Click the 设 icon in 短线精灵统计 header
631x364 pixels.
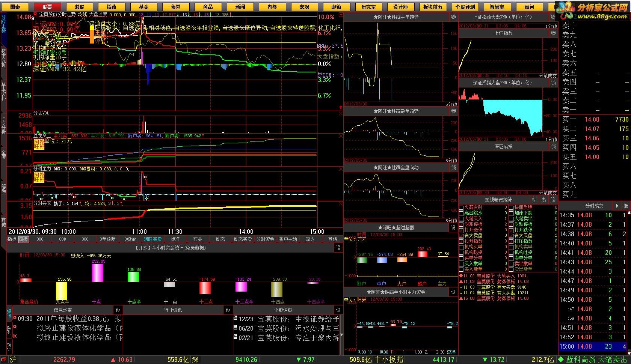553,200
